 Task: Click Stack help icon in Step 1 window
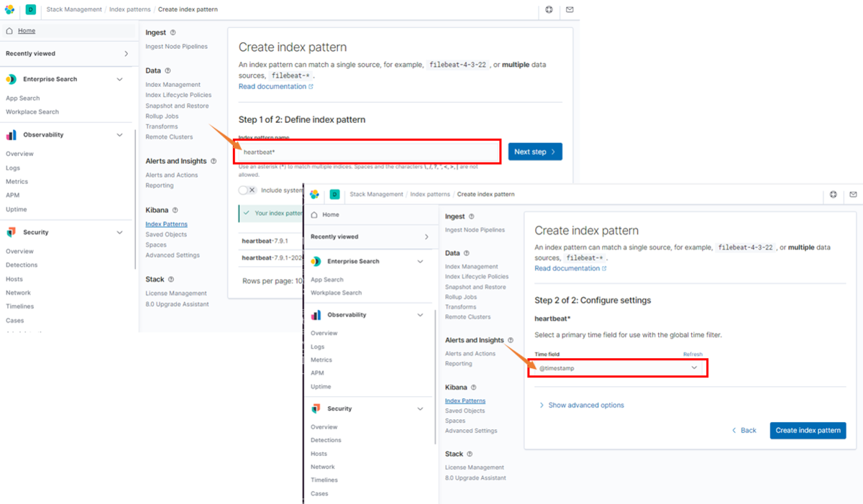coord(171,279)
